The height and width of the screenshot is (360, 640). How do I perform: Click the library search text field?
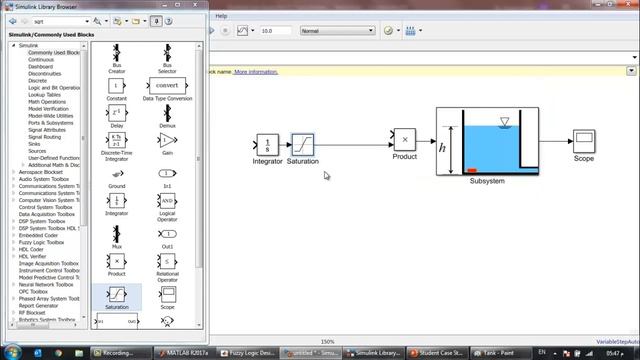pos(58,21)
